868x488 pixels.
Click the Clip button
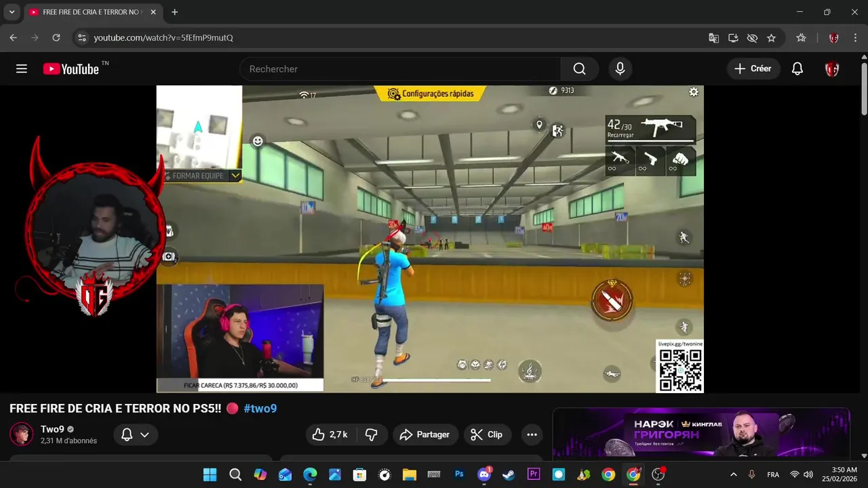point(487,434)
